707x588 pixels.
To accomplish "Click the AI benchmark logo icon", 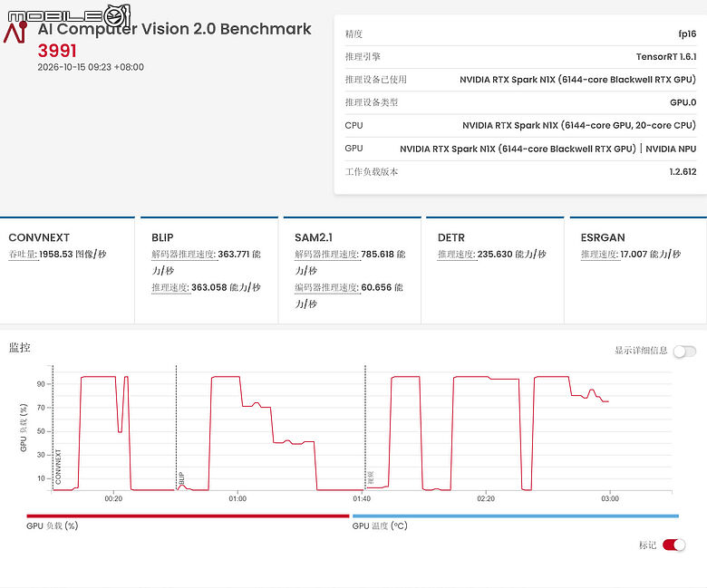I will (15, 33).
